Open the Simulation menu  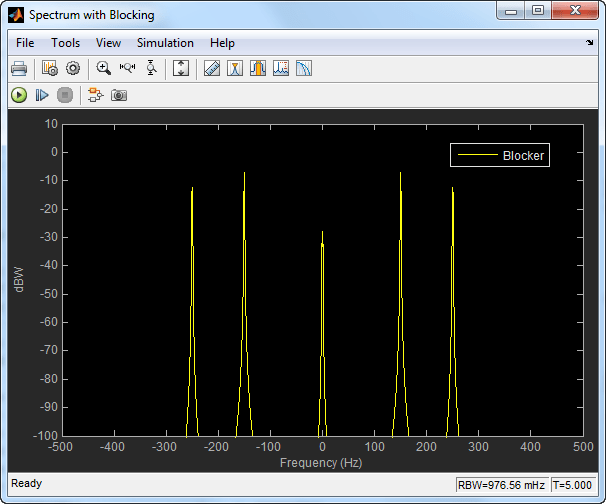click(165, 43)
